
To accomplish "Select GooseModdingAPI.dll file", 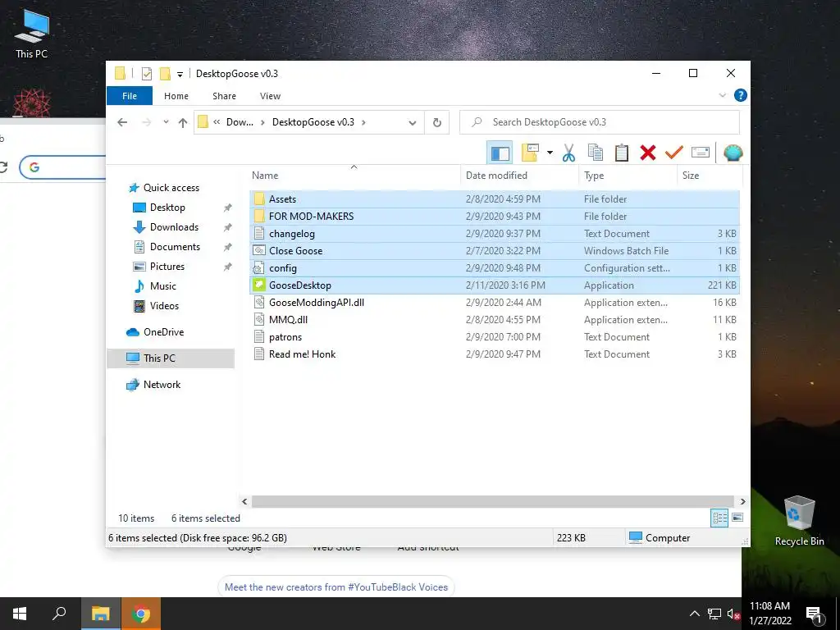I will click(x=495, y=303).
